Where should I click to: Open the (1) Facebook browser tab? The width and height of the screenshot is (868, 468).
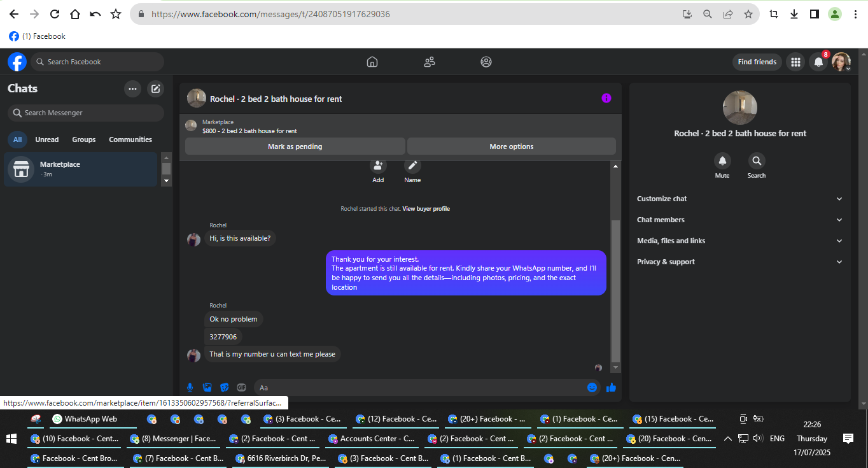[38, 36]
